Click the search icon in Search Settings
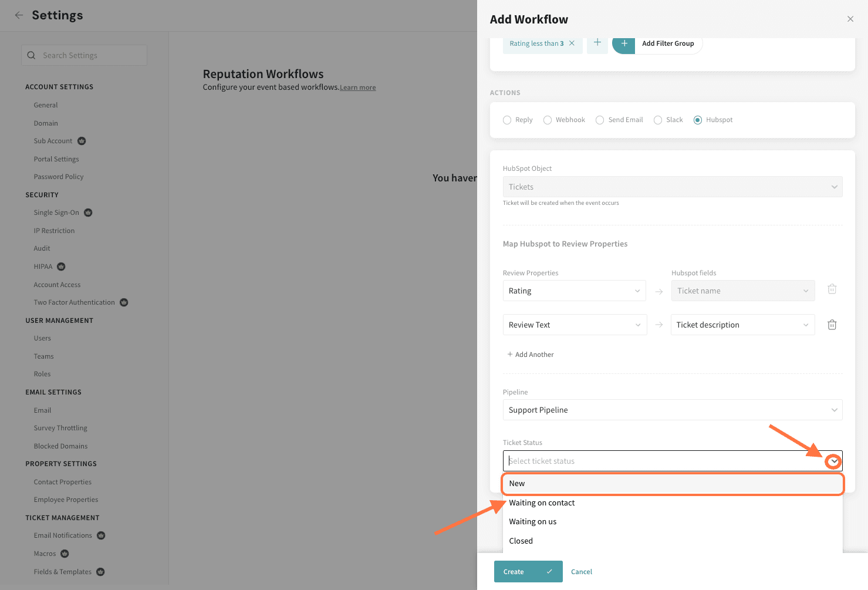 point(32,55)
